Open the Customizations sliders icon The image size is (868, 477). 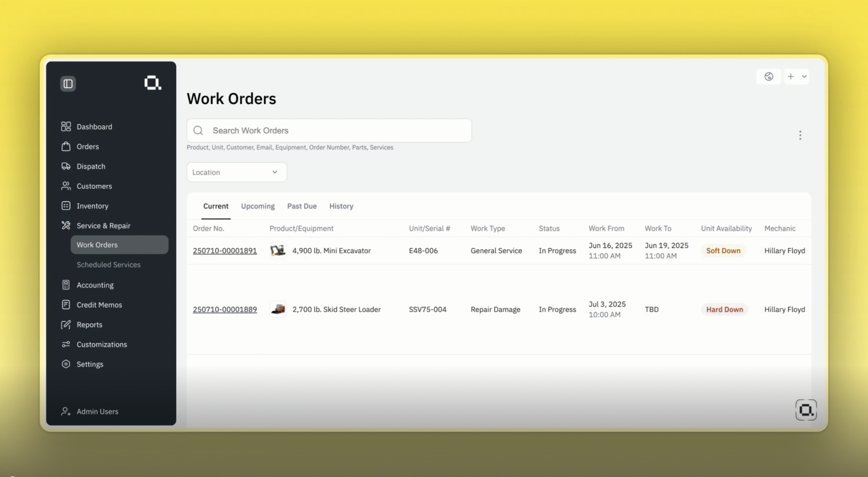tap(66, 344)
